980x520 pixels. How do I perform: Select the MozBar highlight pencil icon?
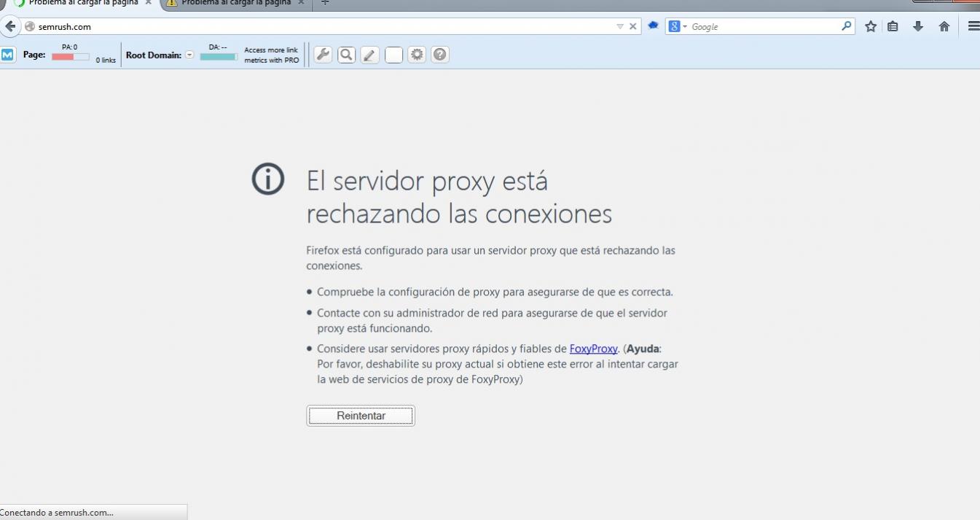(370, 55)
